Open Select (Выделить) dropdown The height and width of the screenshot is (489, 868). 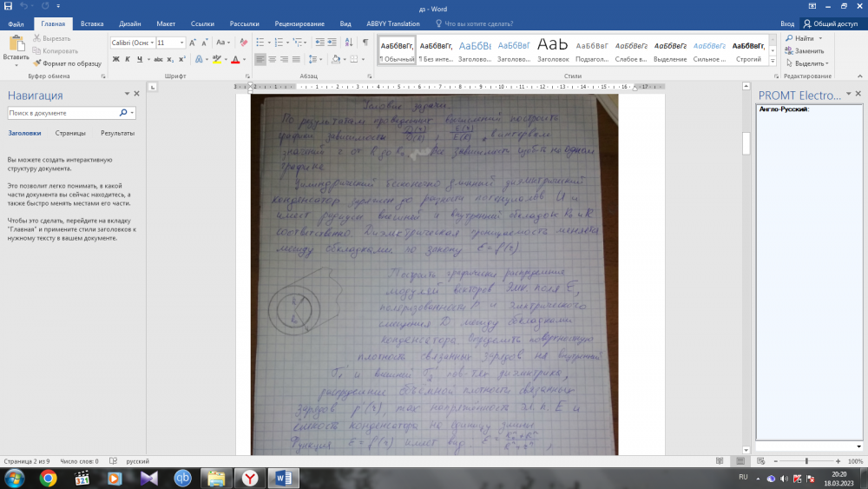coord(807,63)
